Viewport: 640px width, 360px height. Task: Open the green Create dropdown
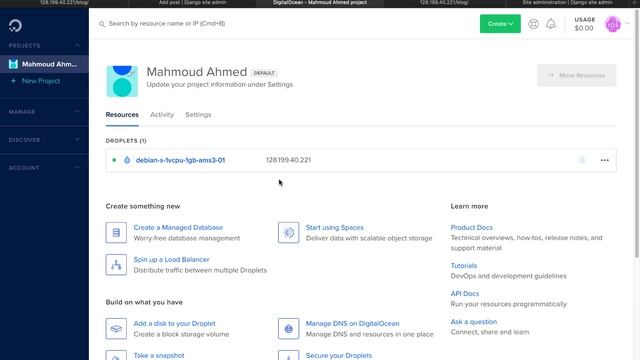pos(500,24)
